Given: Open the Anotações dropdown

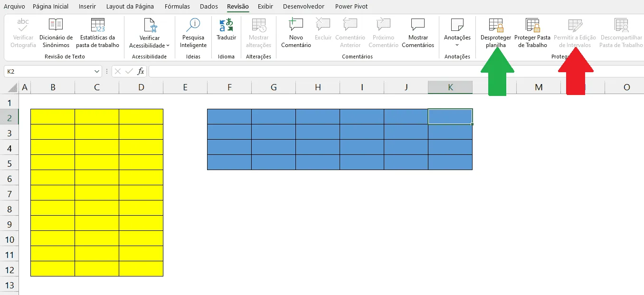Looking at the screenshot, I should point(457,33).
